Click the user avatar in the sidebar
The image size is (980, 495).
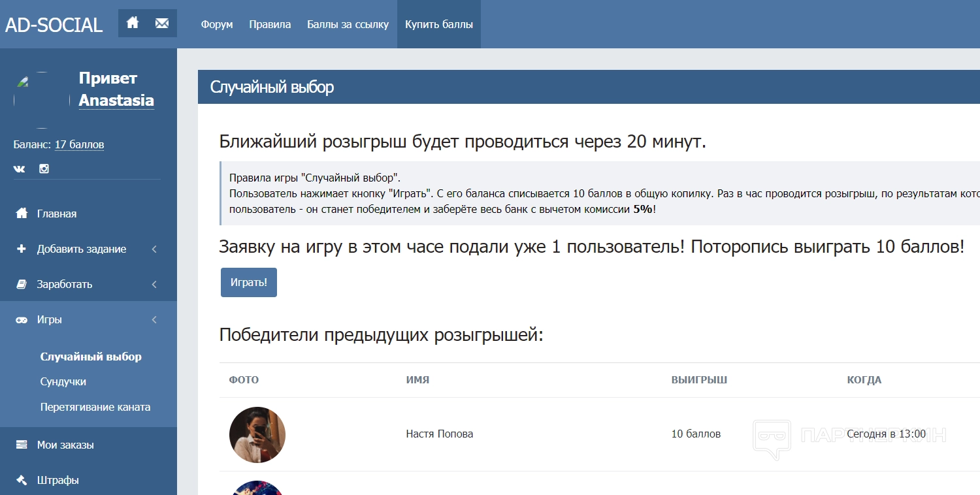click(x=42, y=100)
